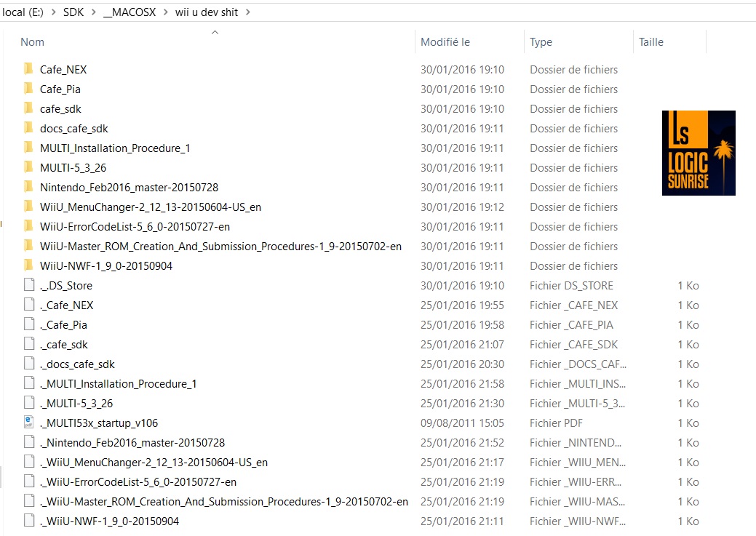Screen dimensions: 756x536
Task: Click date 25/01/2016 21:07
Action: pyautogui.click(x=462, y=344)
